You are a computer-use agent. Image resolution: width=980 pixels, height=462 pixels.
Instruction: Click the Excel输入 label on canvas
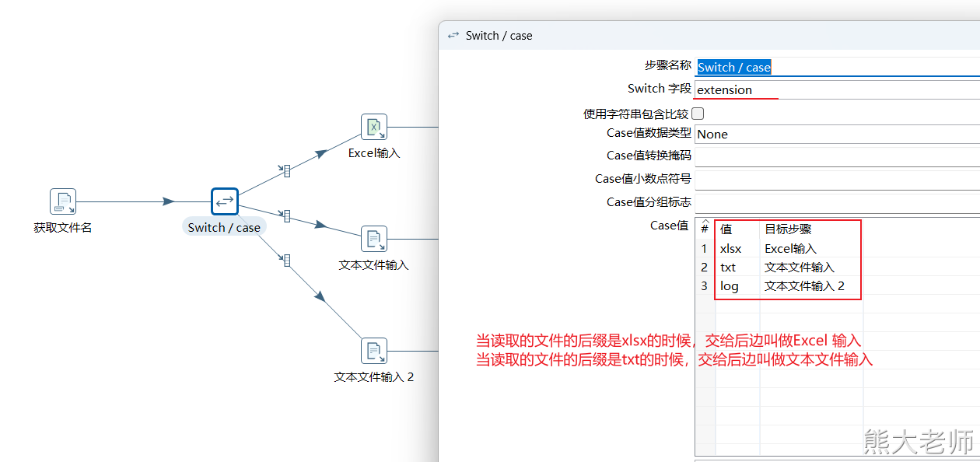[374, 153]
